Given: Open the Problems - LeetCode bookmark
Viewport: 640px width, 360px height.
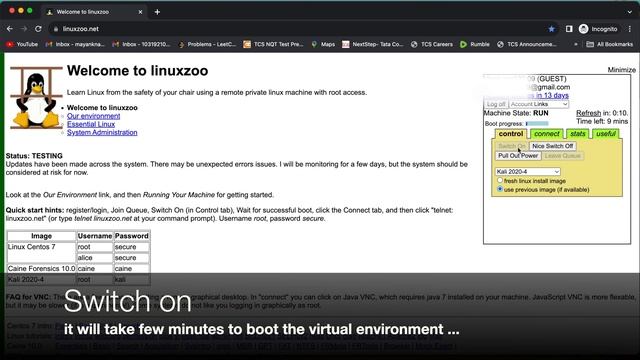Looking at the screenshot, I should coord(207,44).
